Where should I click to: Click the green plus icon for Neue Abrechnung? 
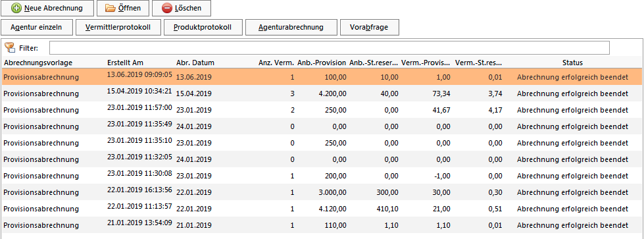coord(16,8)
